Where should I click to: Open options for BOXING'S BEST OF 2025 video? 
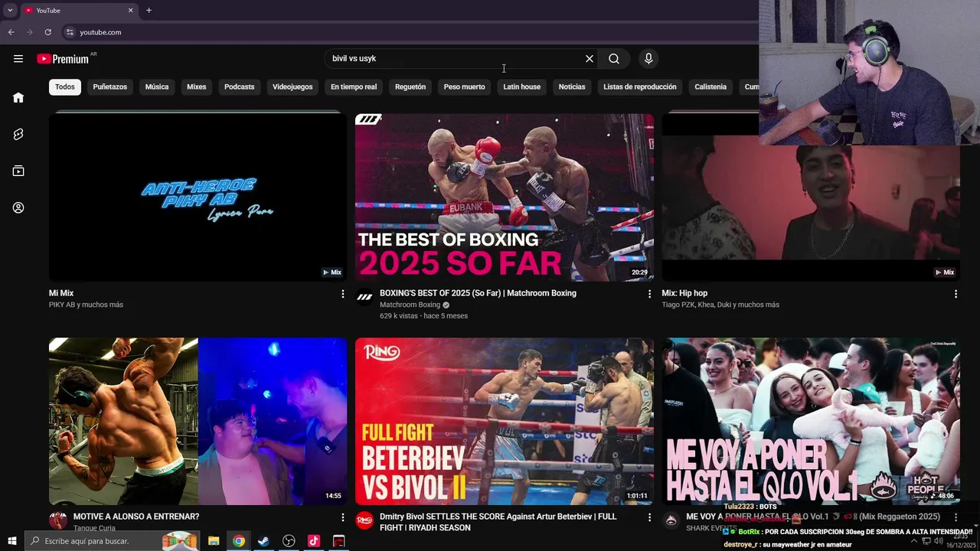(649, 294)
